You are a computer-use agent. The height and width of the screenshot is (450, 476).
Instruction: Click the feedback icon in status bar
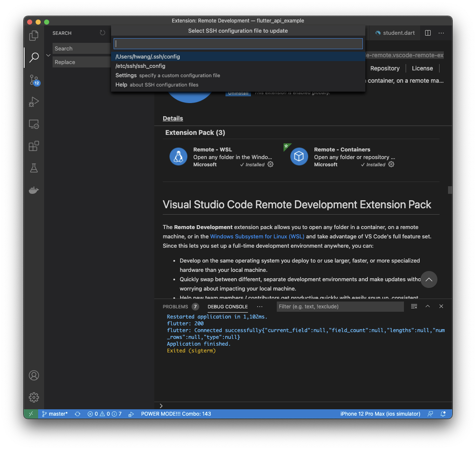430,414
